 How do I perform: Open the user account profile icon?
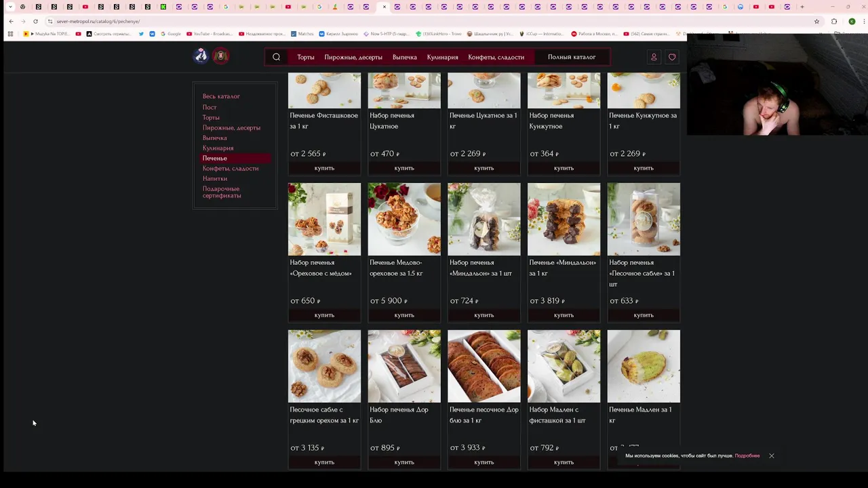pos(654,57)
